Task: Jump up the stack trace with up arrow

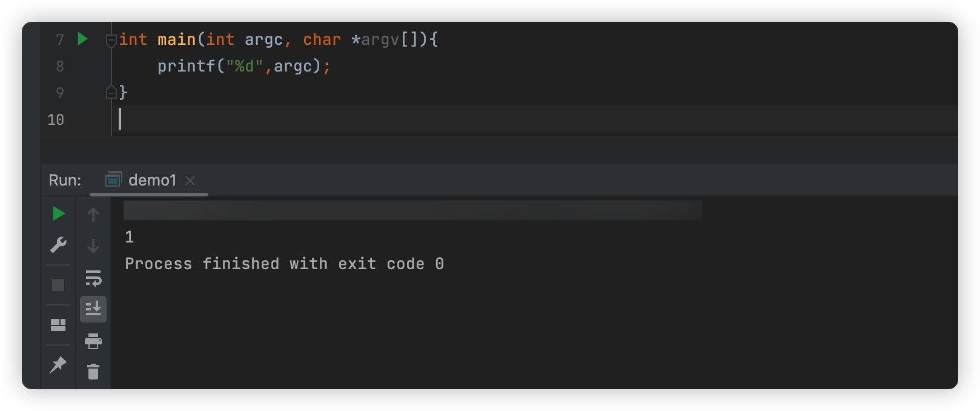Action: [93, 214]
